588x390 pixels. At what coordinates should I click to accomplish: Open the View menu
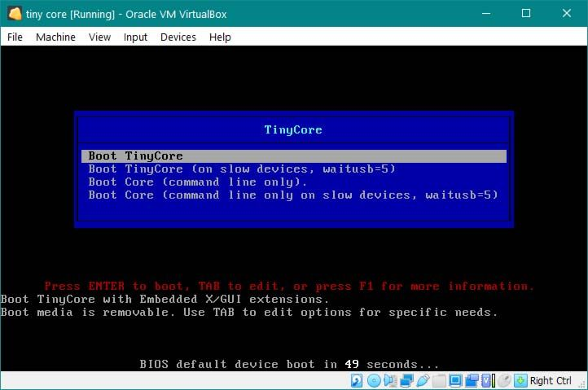(99, 37)
